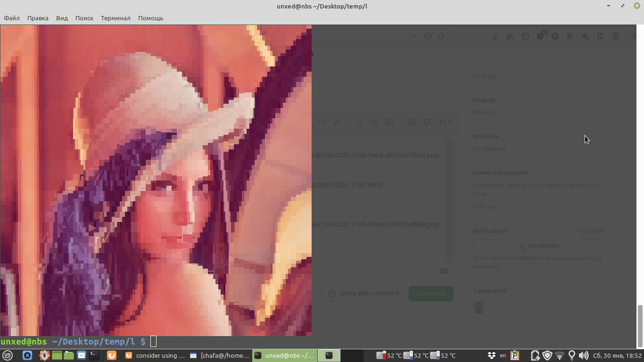The image size is (644, 362).
Task: Insert code with the GitHub editor icon
Action: [x=322, y=122]
